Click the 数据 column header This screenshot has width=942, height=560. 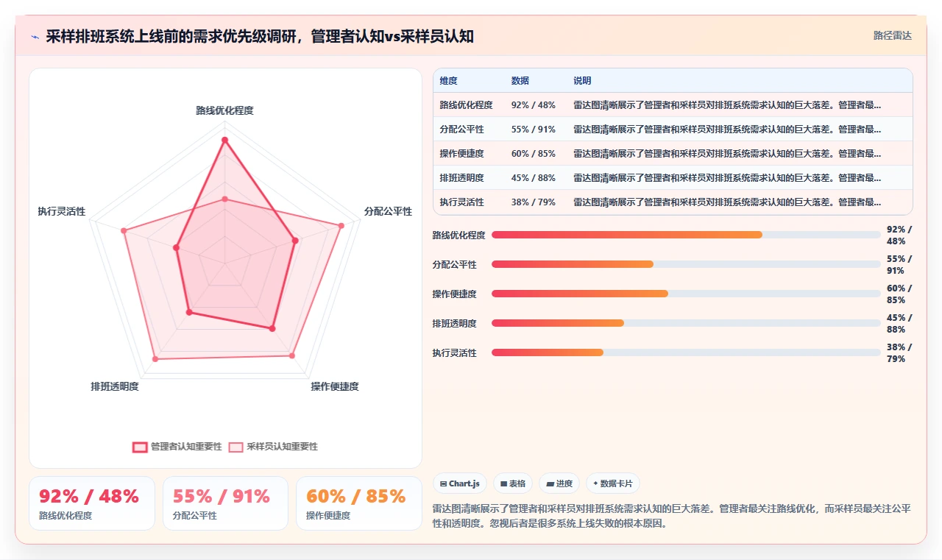click(x=520, y=81)
